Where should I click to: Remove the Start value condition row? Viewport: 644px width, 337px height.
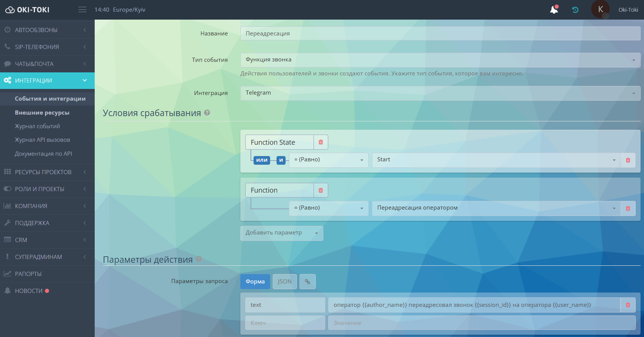(628, 160)
